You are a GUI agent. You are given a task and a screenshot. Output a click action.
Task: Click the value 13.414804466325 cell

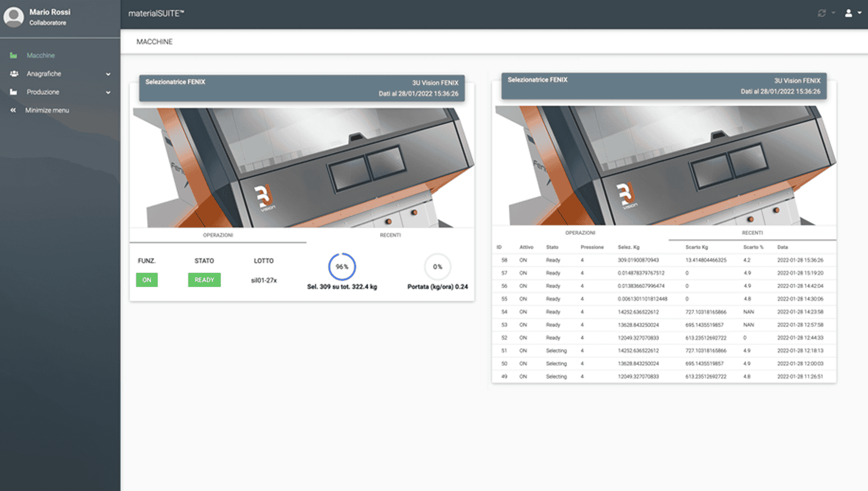pyautogui.click(x=706, y=260)
